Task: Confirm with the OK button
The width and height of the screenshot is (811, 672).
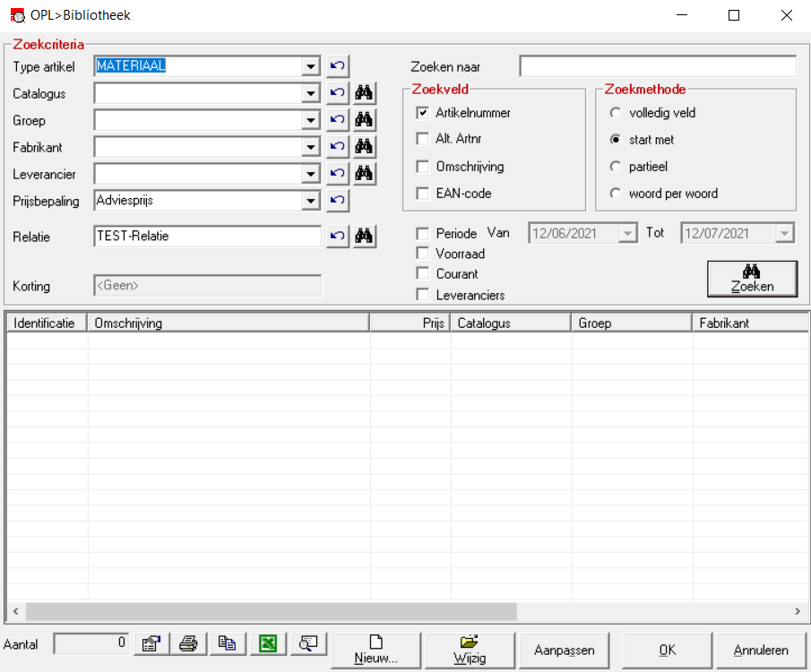Action: point(668,650)
